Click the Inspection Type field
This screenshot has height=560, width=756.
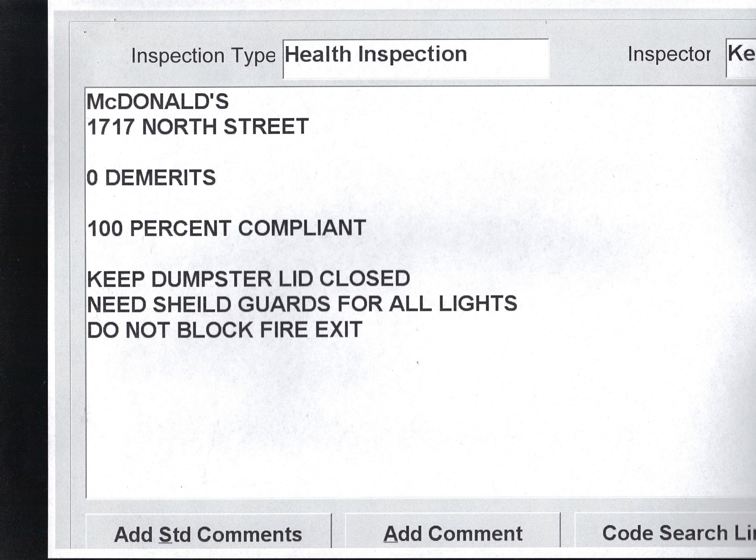click(415, 58)
